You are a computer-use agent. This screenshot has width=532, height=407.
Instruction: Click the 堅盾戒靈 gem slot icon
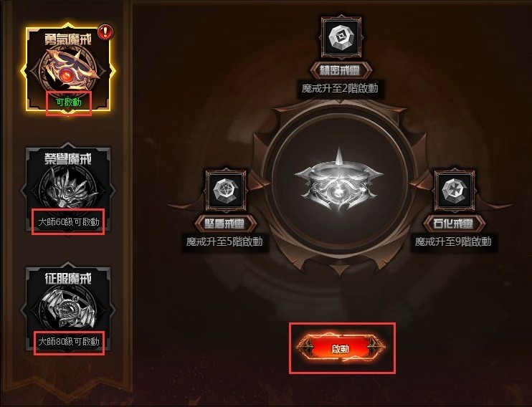225,191
